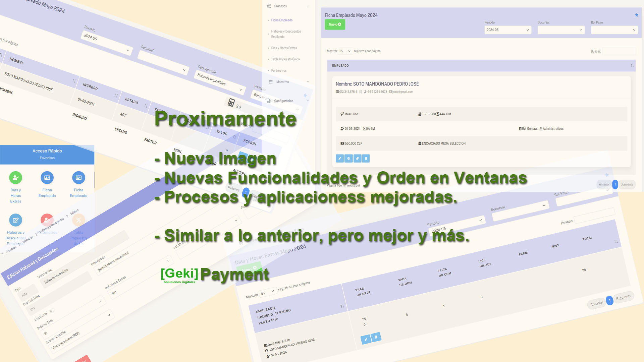This screenshot has height=362, width=644.
Task: Sort EMPLEADO column in Días y Horas Extras table
Action: 342,306
